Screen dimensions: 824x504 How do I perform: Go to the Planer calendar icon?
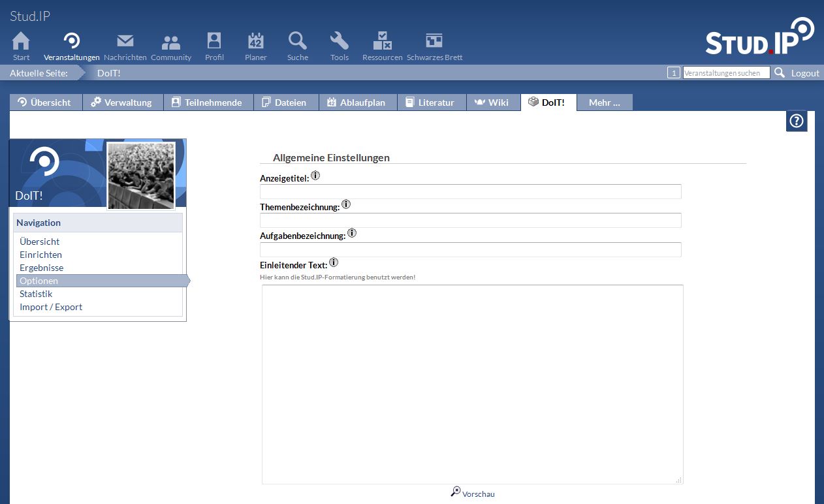[x=255, y=42]
